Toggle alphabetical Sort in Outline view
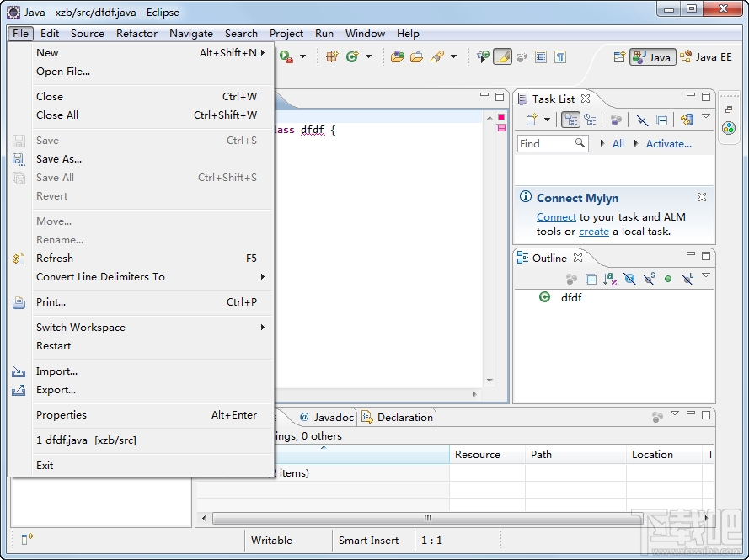 tap(610, 279)
